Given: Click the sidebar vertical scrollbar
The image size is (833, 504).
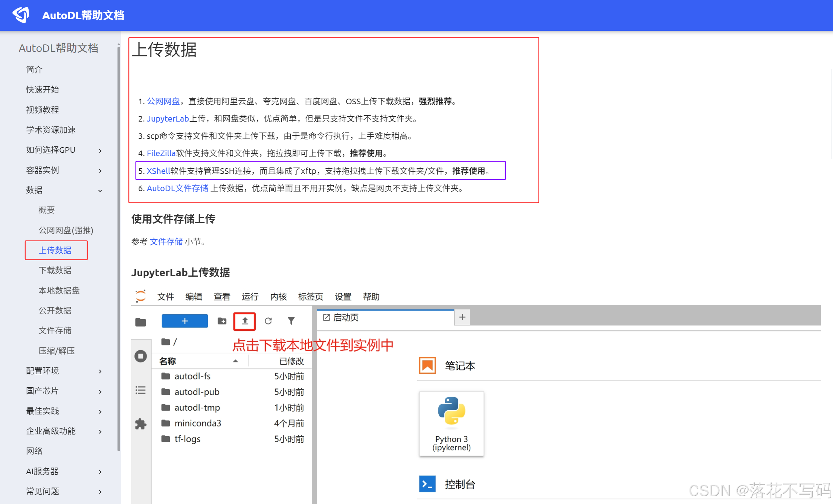Looking at the screenshot, I should (119, 248).
